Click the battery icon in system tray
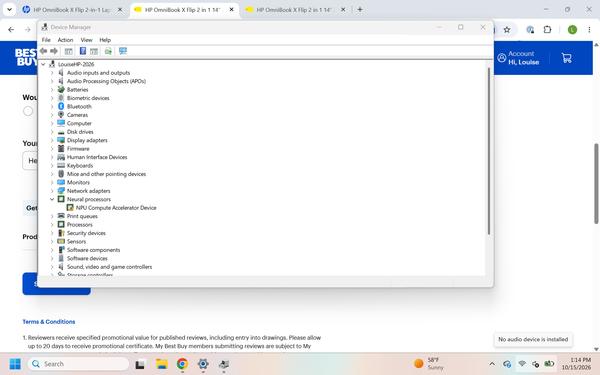Viewport: 600px width, 375px height. 549,364
